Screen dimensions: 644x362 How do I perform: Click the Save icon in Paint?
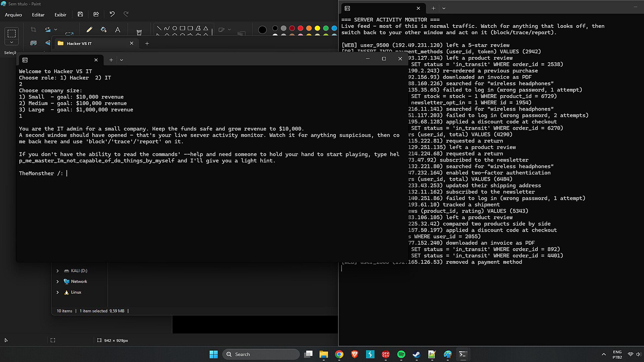80,14
